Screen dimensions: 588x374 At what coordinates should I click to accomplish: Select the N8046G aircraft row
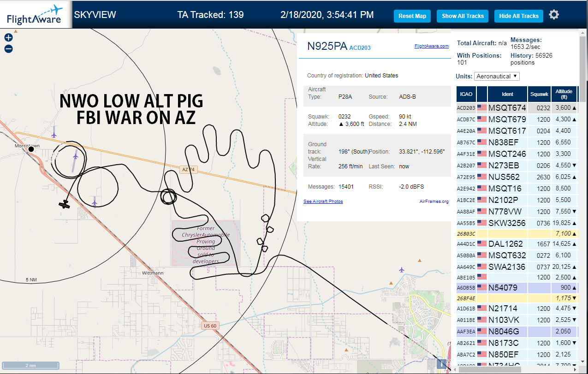(517, 332)
